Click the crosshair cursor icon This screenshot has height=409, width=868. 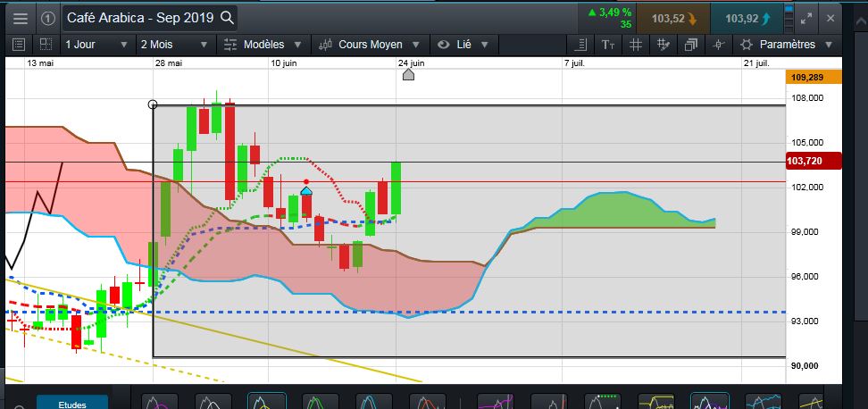pos(719,45)
